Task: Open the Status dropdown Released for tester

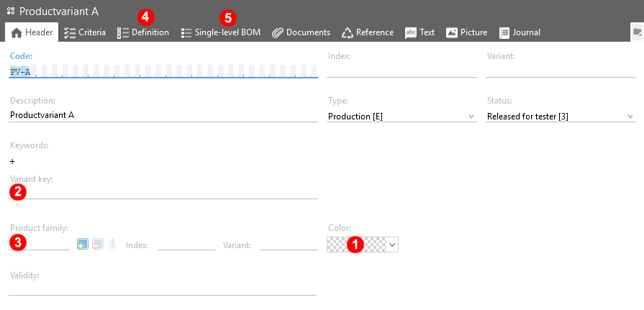Action: (x=630, y=117)
